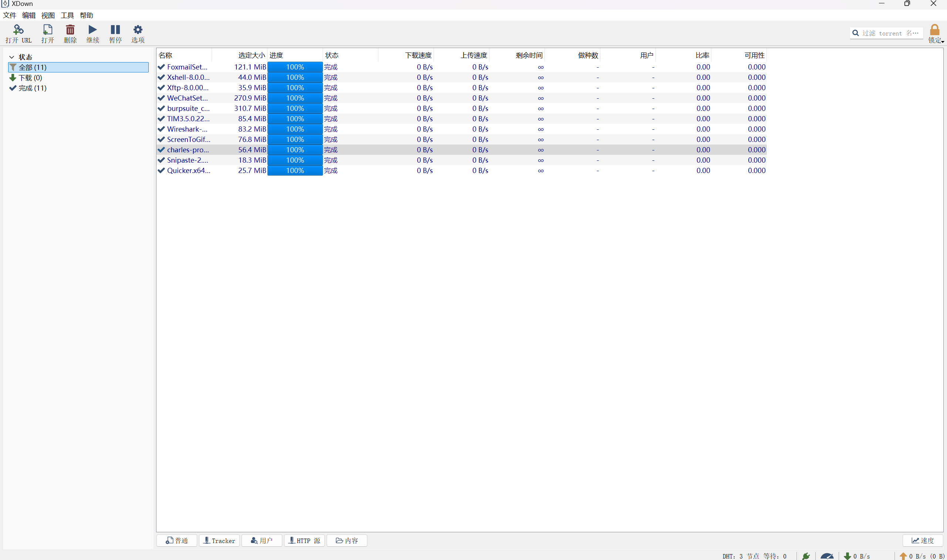Click the green connection plug status icon
Viewport: 947px width, 560px height.
pyautogui.click(x=806, y=556)
